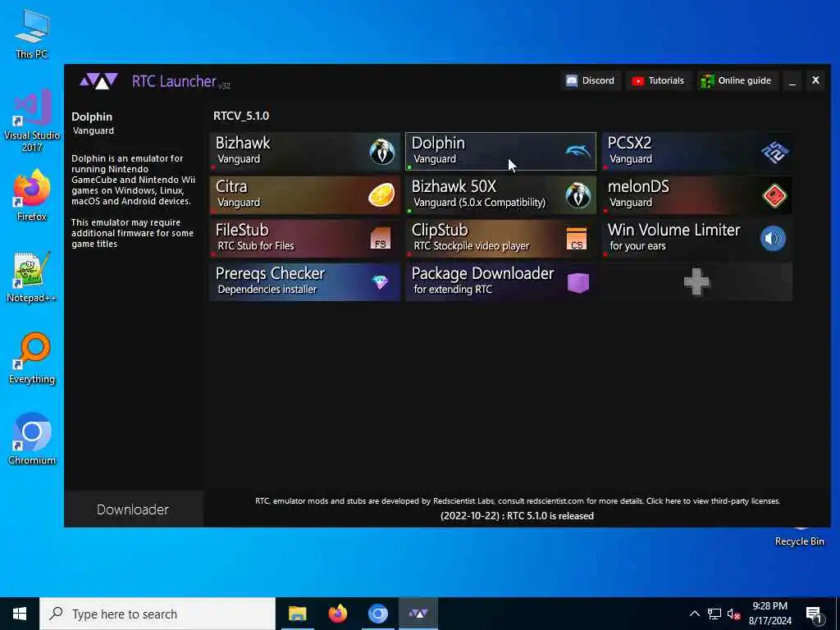The width and height of the screenshot is (840, 630).
Task: Click the Package Downloader purple cube icon
Action: 578,282
